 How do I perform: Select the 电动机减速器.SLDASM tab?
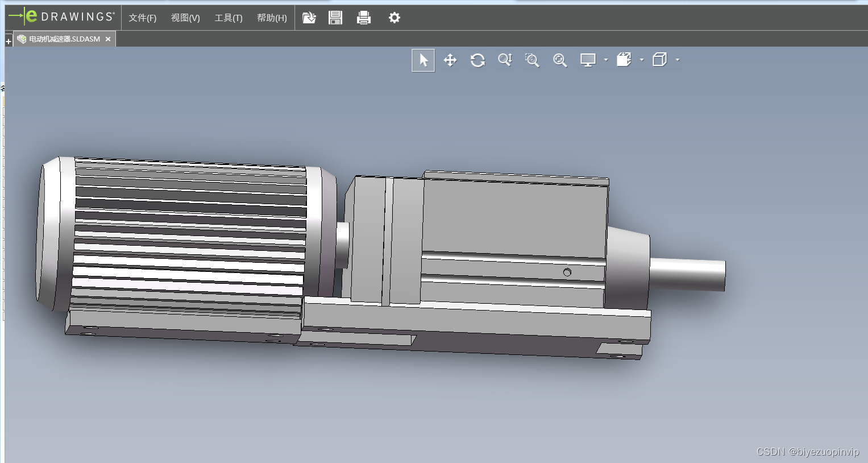64,39
